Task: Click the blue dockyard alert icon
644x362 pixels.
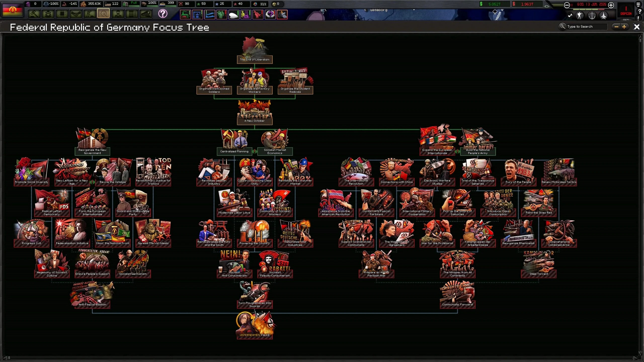Action: [x=197, y=15]
